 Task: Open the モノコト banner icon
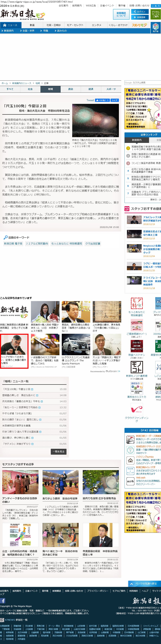pos(137,367)
